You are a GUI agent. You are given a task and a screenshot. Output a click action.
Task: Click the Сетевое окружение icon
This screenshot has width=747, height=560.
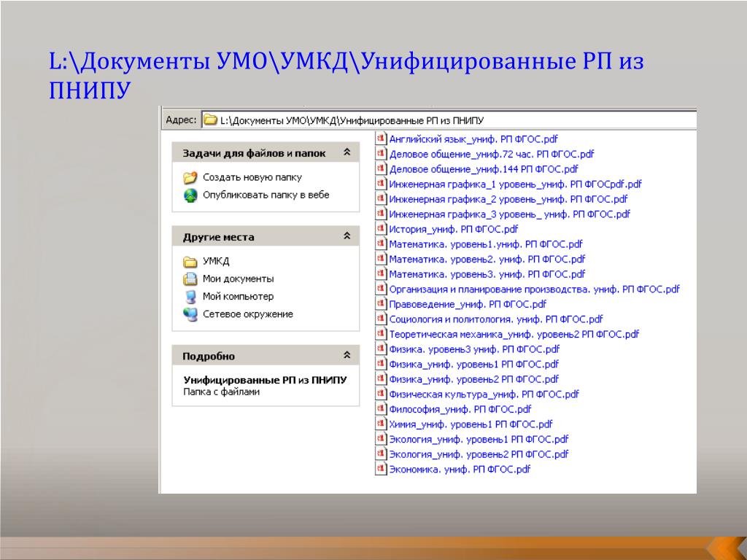pyautogui.click(x=190, y=314)
